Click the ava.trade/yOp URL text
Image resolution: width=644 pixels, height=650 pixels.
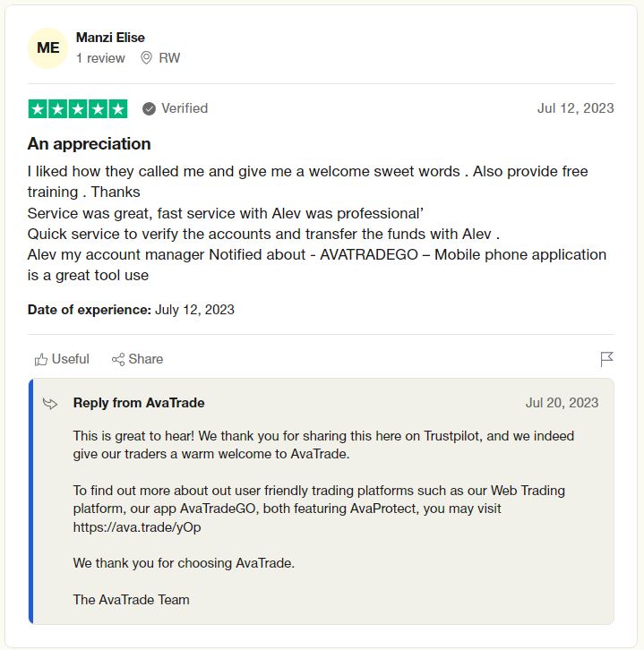tap(137, 527)
